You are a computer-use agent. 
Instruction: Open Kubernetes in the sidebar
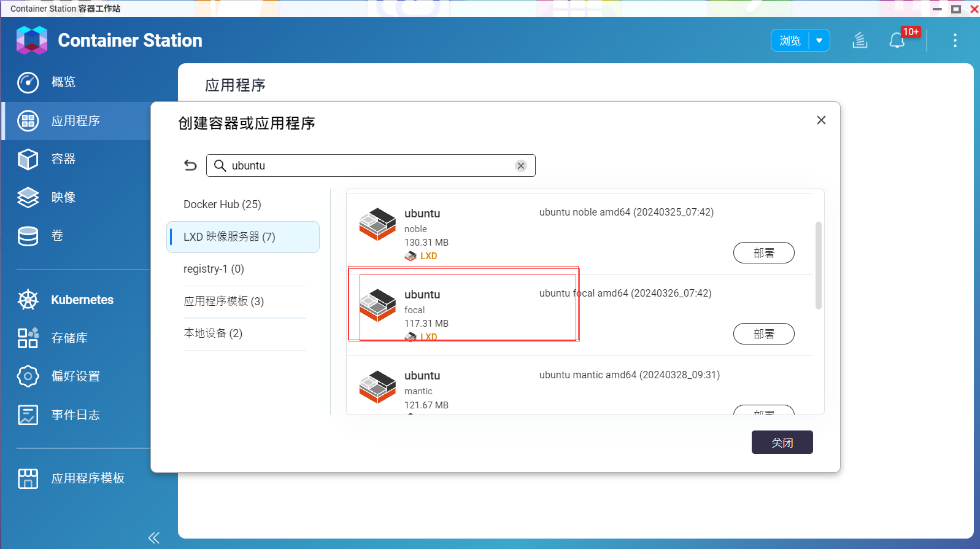point(82,300)
